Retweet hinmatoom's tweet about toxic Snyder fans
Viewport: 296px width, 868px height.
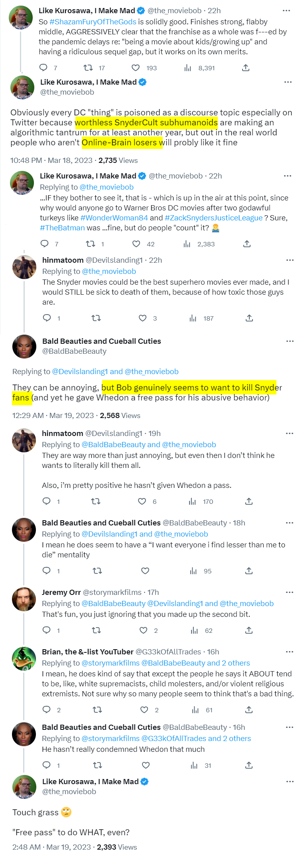click(x=96, y=318)
